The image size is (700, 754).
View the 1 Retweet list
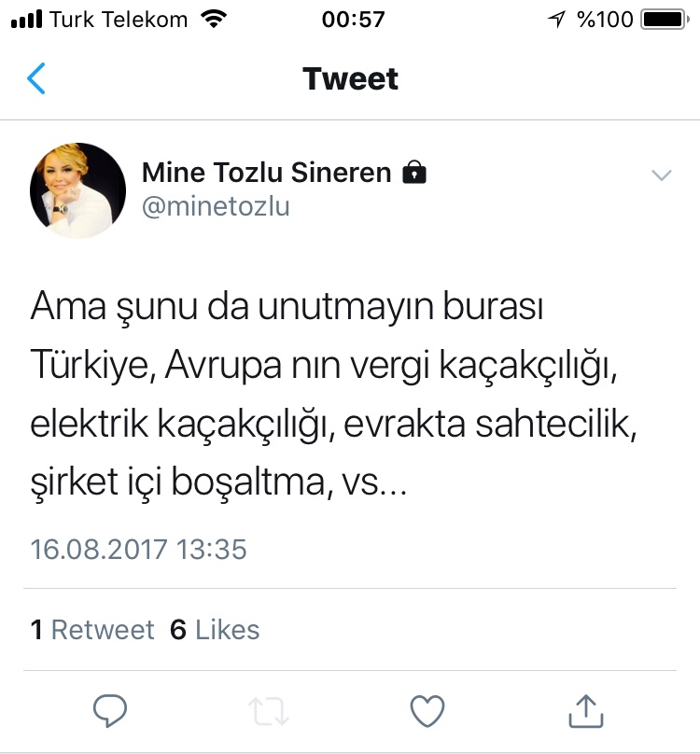tap(92, 630)
